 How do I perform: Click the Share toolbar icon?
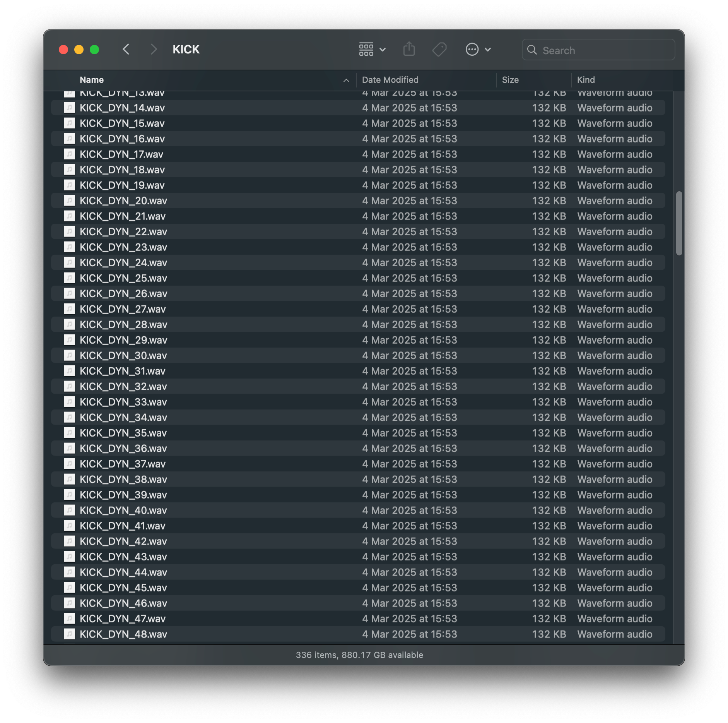click(409, 50)
